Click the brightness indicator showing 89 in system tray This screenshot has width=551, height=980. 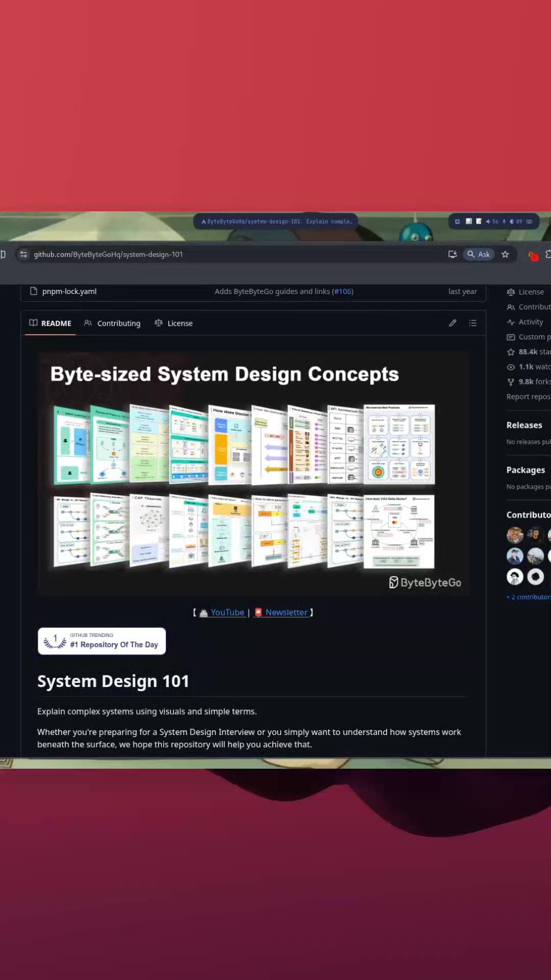click(516, 222)
